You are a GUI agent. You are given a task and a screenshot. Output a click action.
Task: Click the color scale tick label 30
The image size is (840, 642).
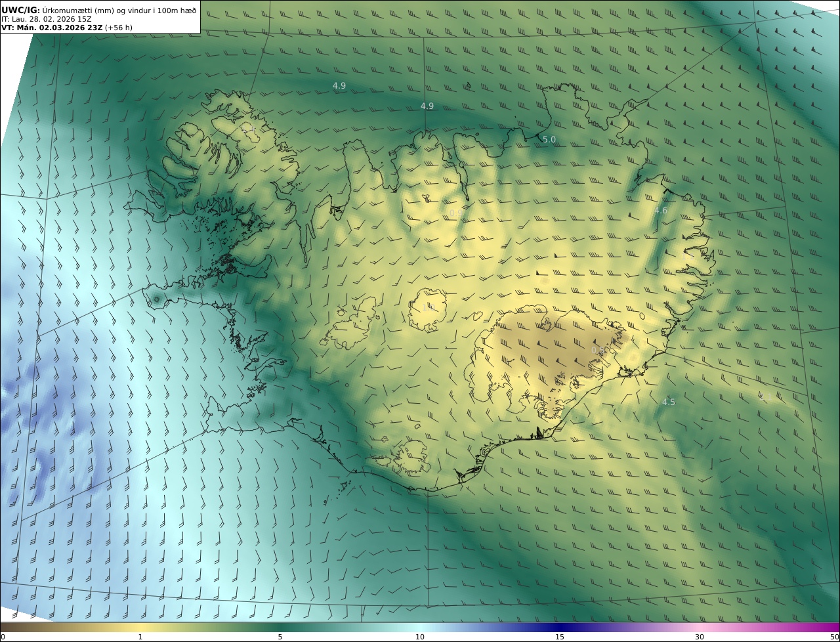pos(700,637)
